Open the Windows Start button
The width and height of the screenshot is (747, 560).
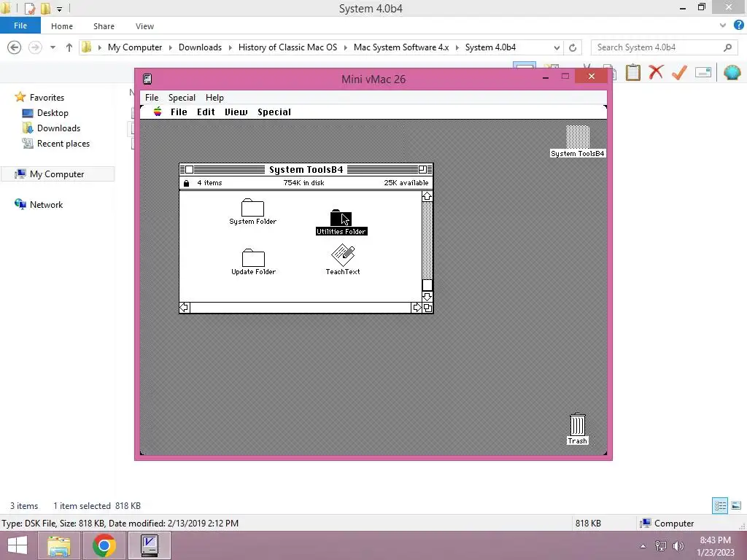[x=18, y=545]
